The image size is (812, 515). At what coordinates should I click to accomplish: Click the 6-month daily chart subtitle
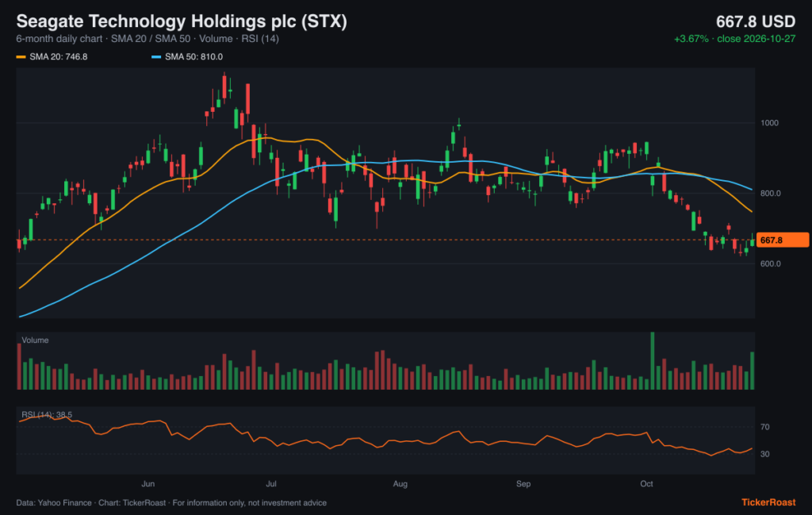tap(147, 39)
